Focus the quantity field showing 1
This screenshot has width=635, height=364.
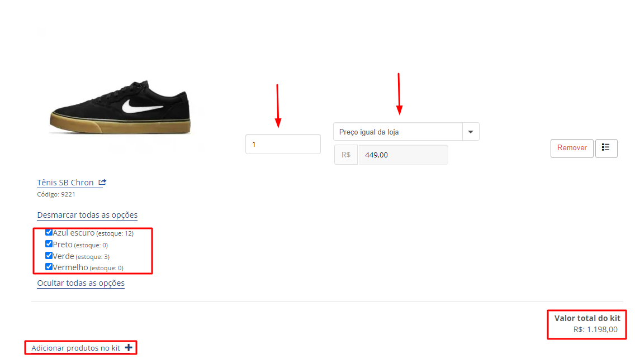click(283, 144)
